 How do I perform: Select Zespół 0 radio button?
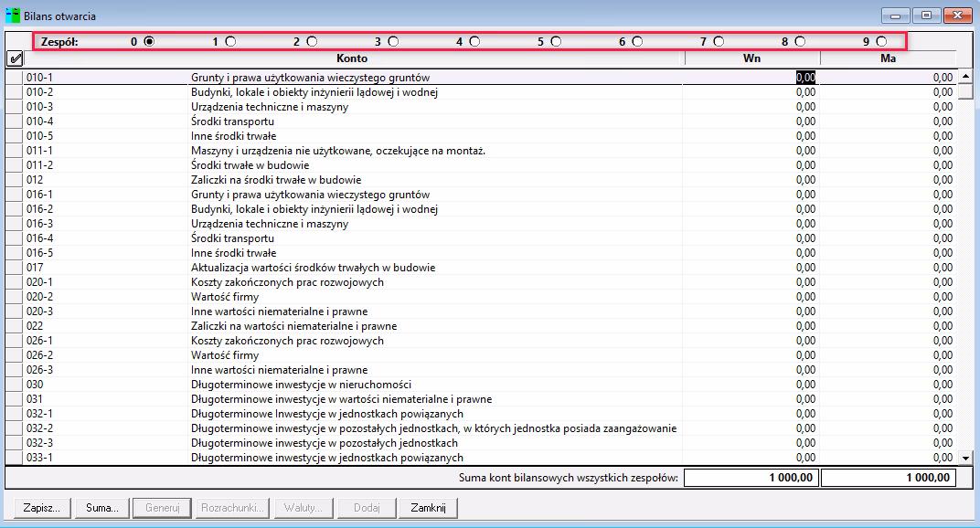tap(149, 41)
